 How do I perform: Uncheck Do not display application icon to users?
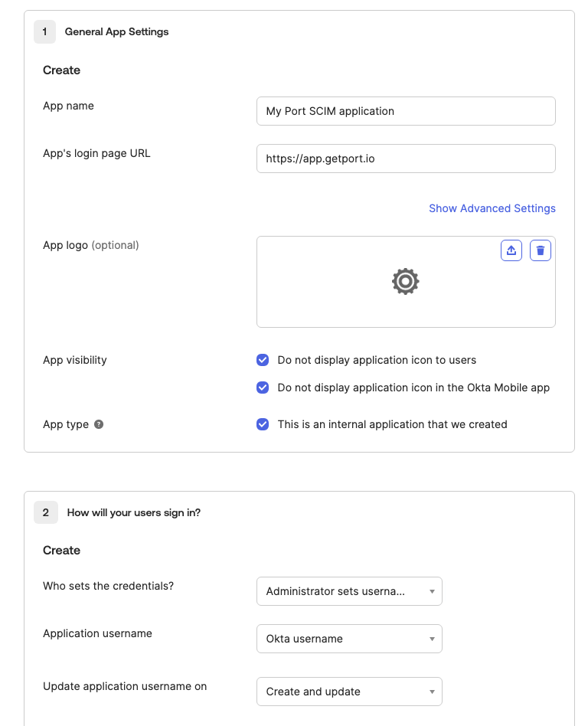[x=263, y=360]
